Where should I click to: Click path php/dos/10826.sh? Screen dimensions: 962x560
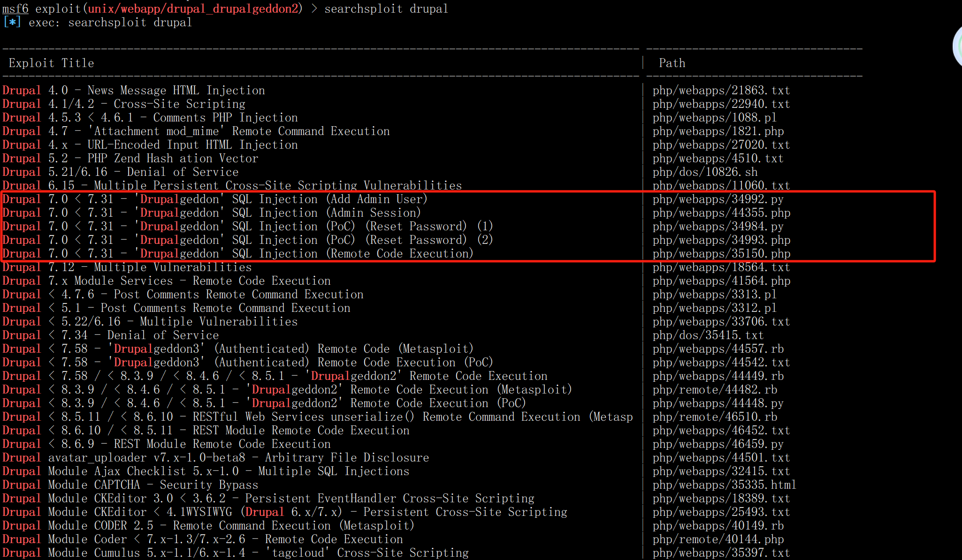click(705, 172)
